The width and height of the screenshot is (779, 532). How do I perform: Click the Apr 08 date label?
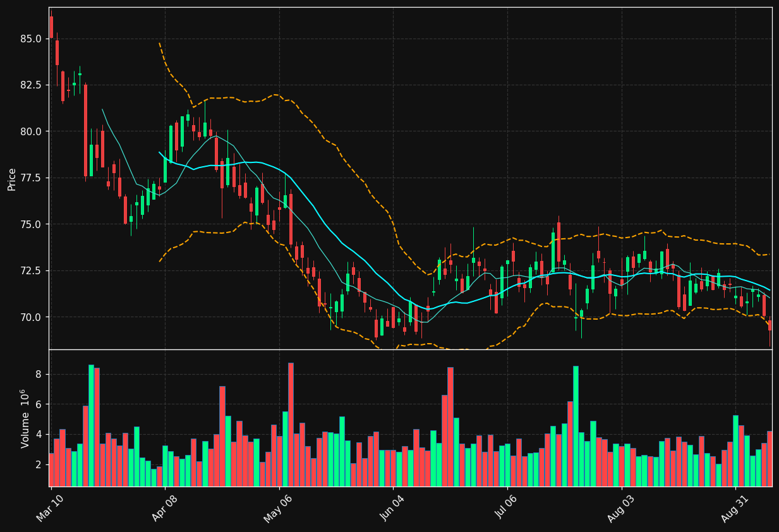click(166, 508)
